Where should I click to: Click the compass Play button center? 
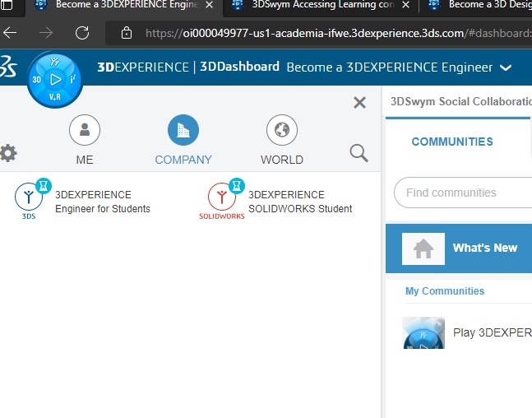[x=55, y=80]
